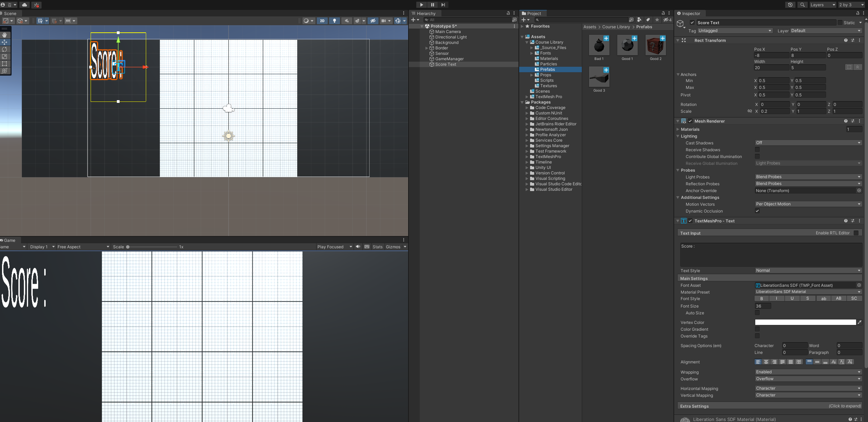This screenshot has width=868, height=422.
Task: Select the Hand tool in Scene toolbar
Action: (x=5, y=35)
